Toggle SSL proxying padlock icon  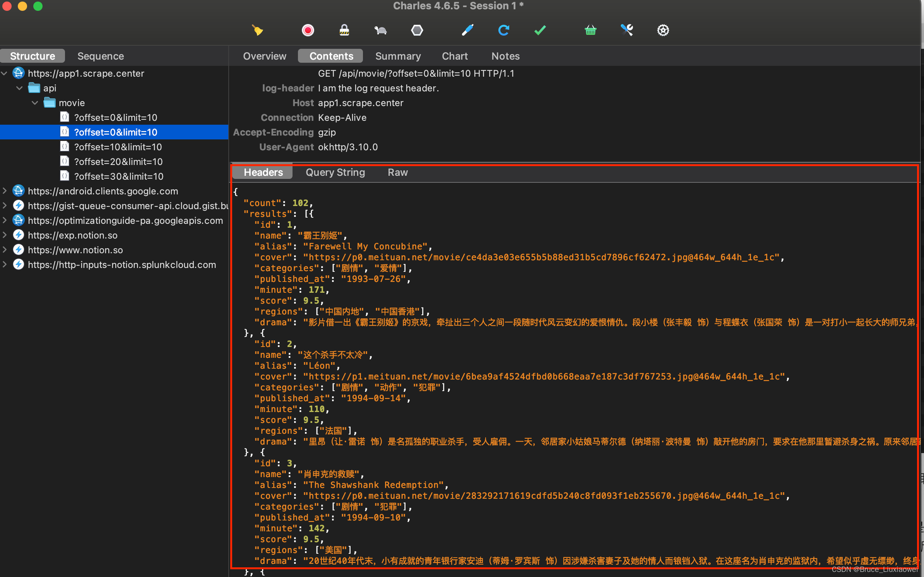pyautogui.click(x=344, y=30)
